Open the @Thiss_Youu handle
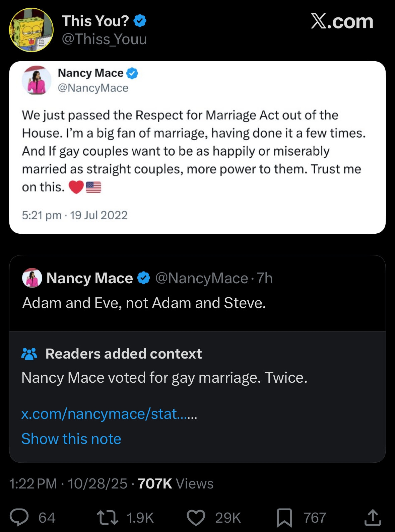The width and height of the screenshot is (395, 532). 104,39
